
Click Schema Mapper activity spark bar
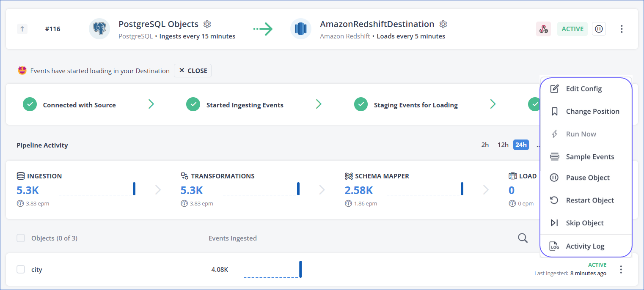pos(462,189)
